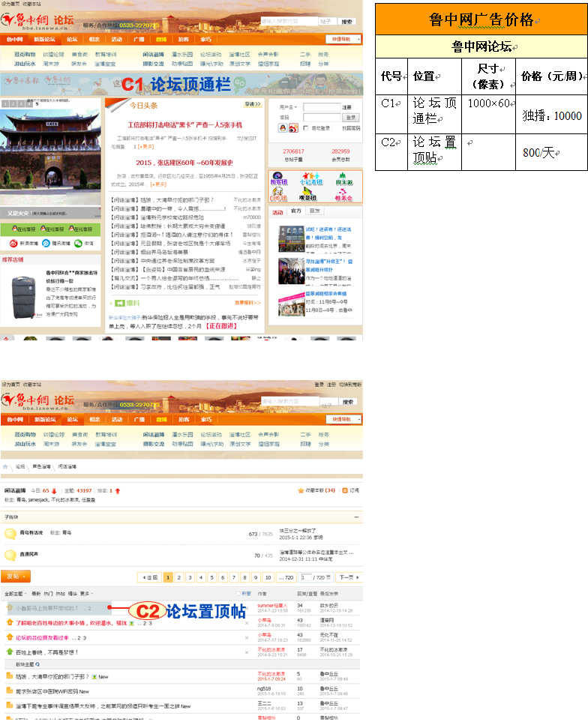Image resolution: width=588 pixels, height=725 pixels.
Task: Open the 新浪微博 icon link
Action: point(13,243)
